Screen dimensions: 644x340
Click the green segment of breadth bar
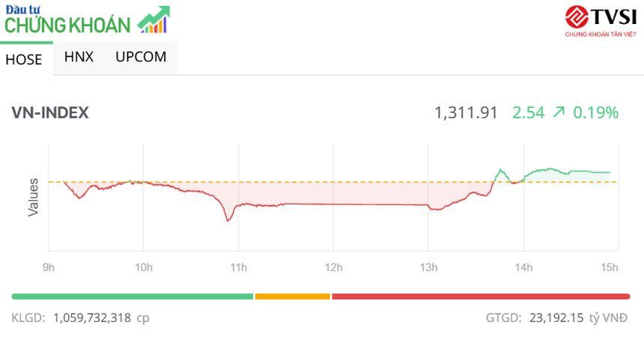pyautogui.click(x=133, y=297)
